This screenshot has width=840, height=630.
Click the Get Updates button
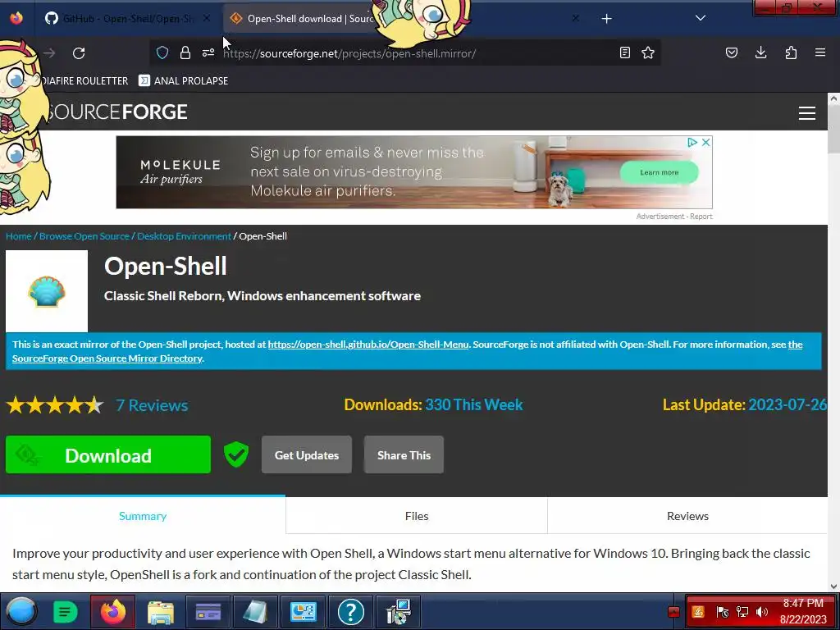pyautogui.click(x=307, y=454)
